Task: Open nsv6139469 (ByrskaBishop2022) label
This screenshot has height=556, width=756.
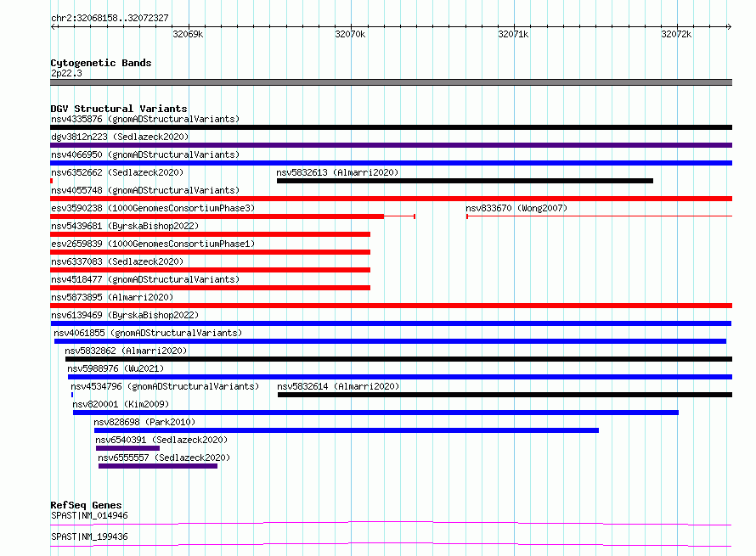Action: coord(125,315)
